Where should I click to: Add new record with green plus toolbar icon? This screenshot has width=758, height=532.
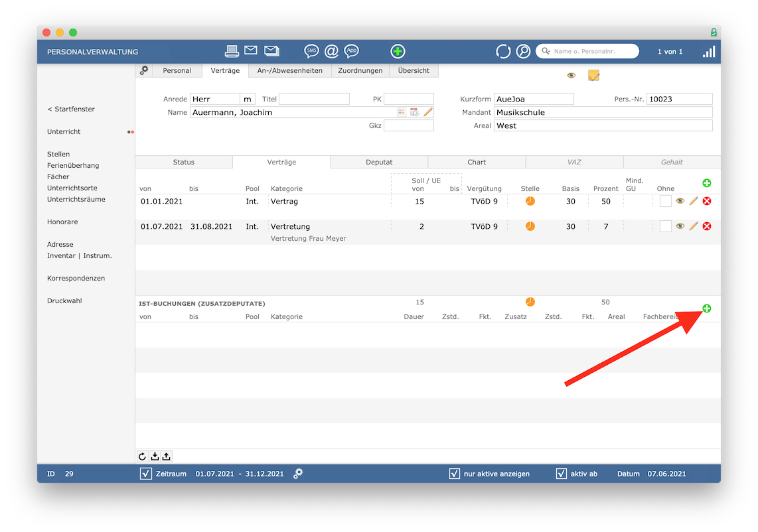(x=398, y=51)
